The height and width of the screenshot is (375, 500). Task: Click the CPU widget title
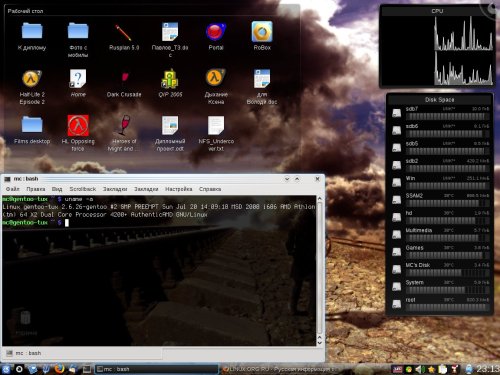click(437, 11)
